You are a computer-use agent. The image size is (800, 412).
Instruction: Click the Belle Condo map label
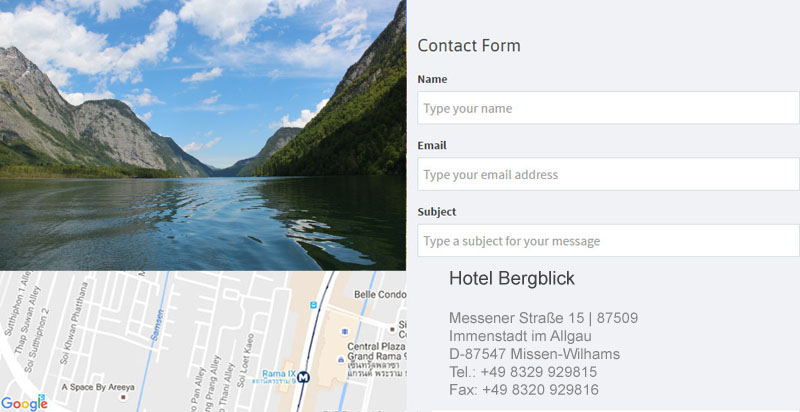tap(380, 294)
